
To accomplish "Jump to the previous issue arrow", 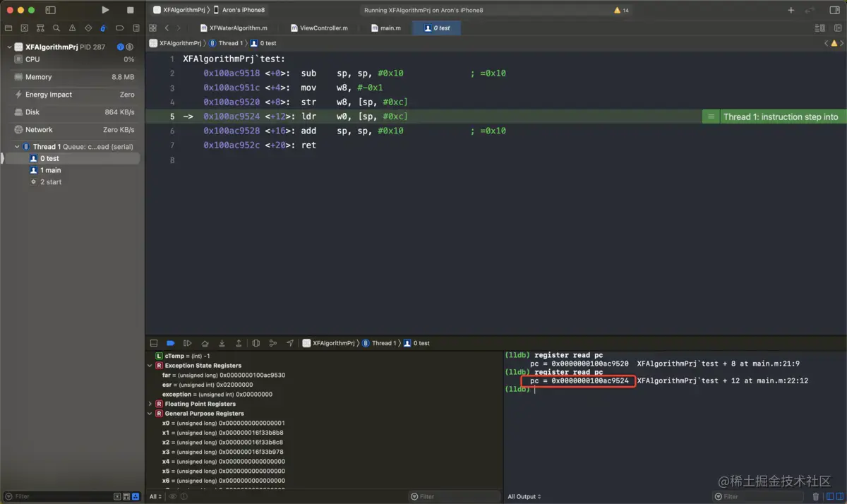I will tap(826, 43).
